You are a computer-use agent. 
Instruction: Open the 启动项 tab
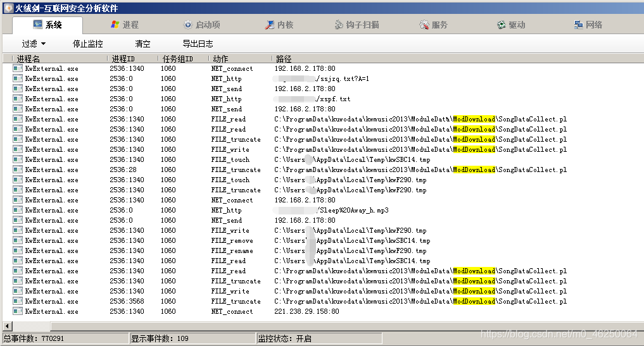tap(201, 25)
